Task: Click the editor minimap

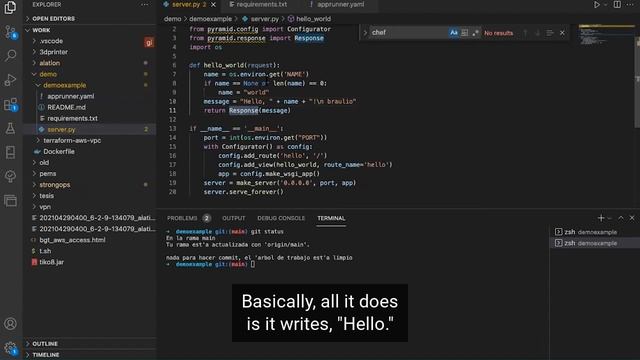Action: 606,35
